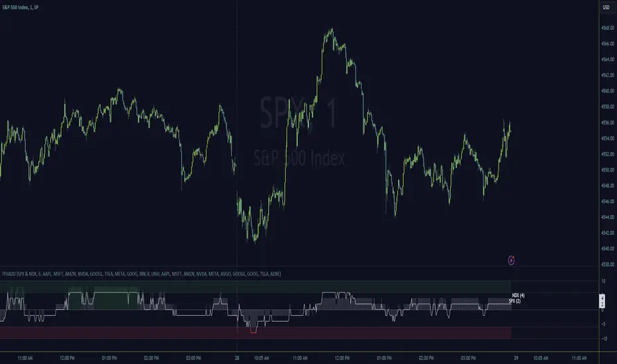Viewport: 617px width, 364px height.
Task: Click the 4564.00 price axis label
Action: click(x=608, y=60)
